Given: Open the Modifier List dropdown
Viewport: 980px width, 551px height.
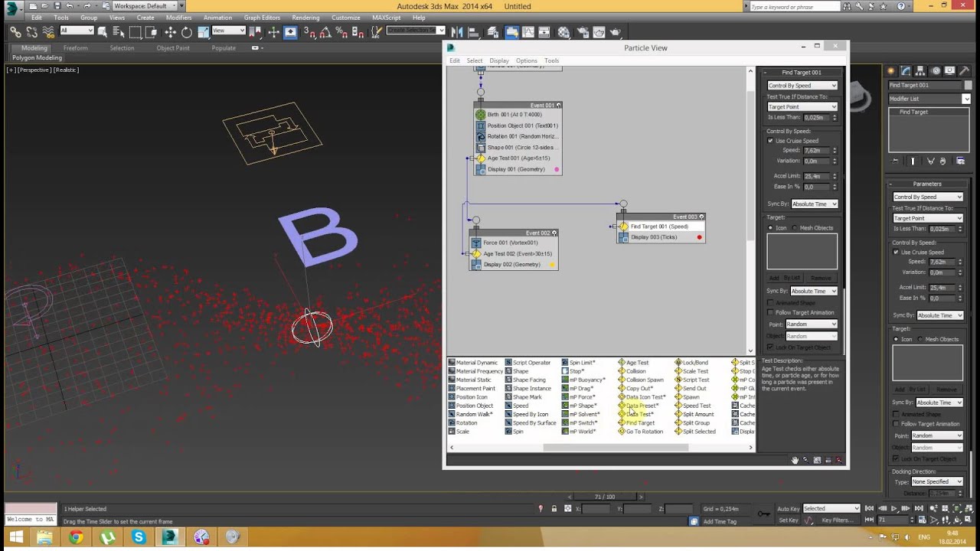Looking at the screenshot, I should point(929,99).
